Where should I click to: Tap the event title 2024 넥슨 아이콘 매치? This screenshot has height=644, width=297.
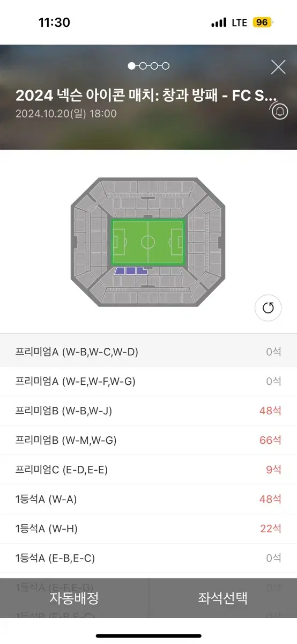[x=146, y=95]
